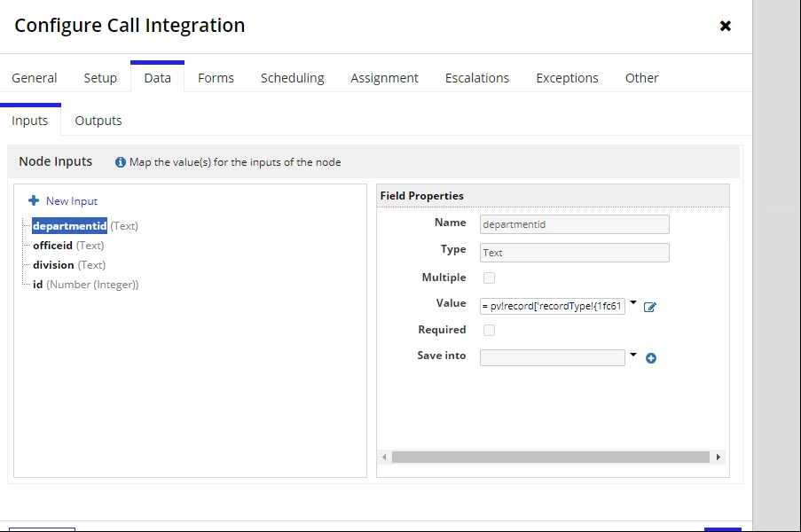Click the Name field showing departmentid
The width and height of the screenshot is (801, 532).
pos(574,224)
